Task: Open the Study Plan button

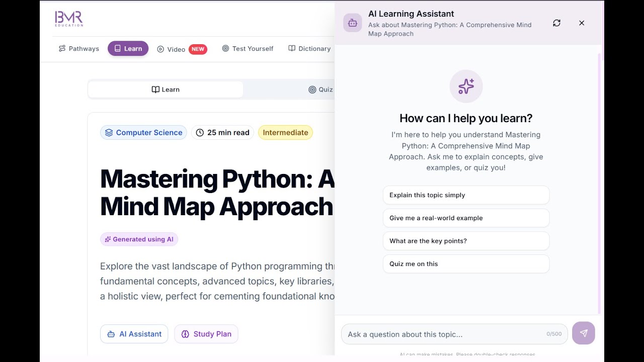Action: coord(206,334)
